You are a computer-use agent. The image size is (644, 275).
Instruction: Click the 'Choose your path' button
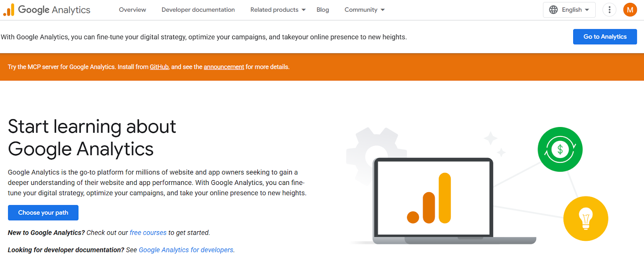point(43,213)
